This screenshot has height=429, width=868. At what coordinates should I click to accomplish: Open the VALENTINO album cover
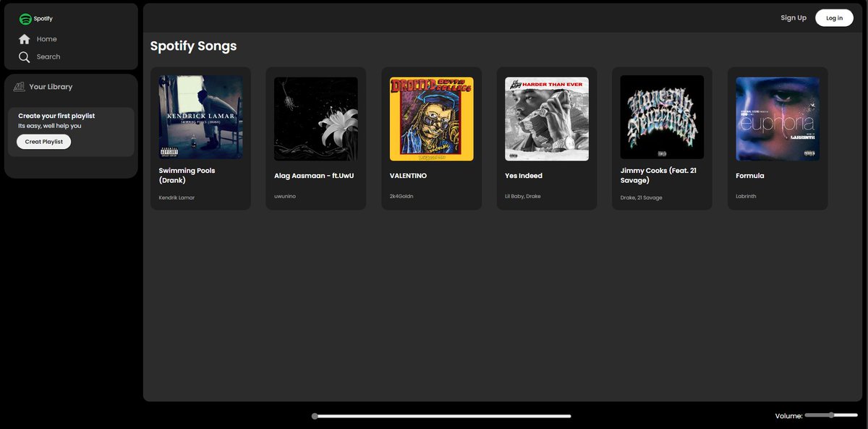431,119
